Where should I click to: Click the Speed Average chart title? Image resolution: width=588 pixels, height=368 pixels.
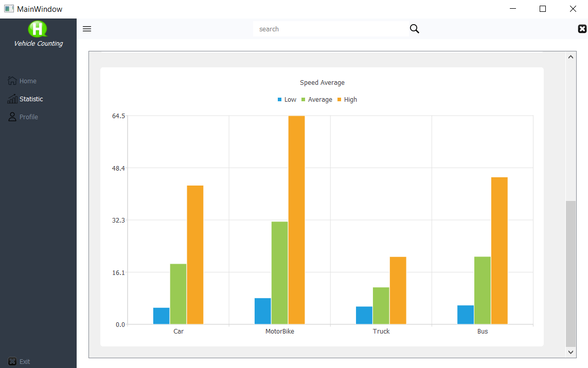tap(322, 82)
